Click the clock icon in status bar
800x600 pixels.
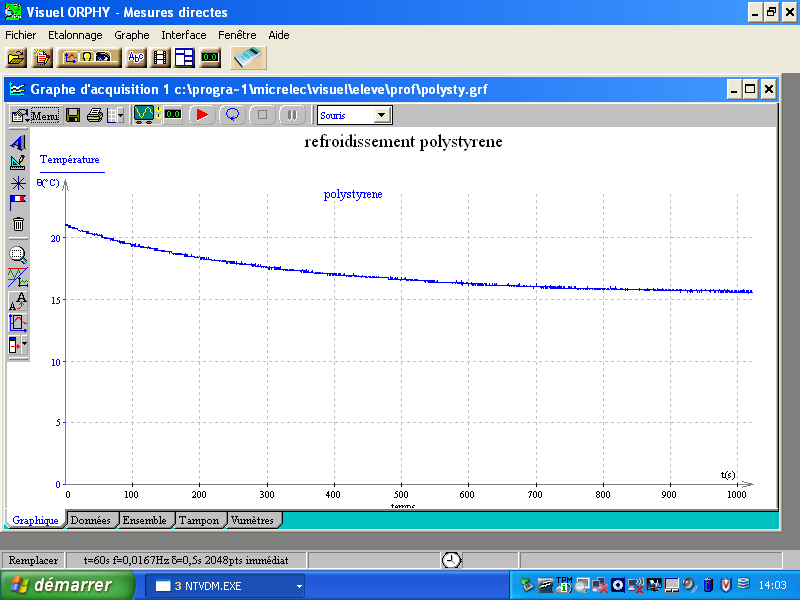click(x=452, y=560)
